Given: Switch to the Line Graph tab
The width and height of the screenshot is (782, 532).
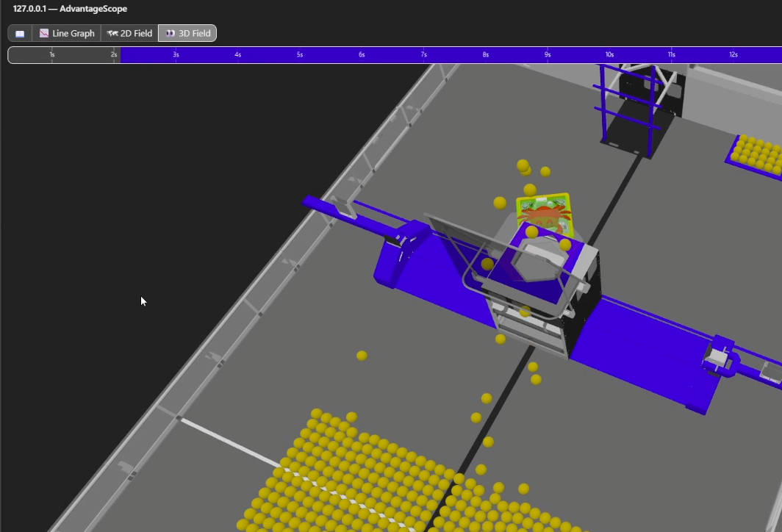Looking at the screenshot, I should (67, 33).
